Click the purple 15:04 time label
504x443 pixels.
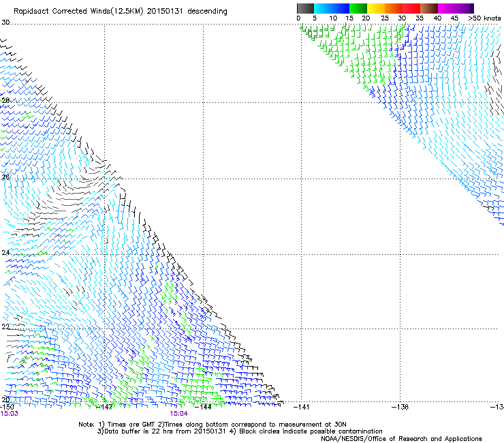tap(179, 414)
